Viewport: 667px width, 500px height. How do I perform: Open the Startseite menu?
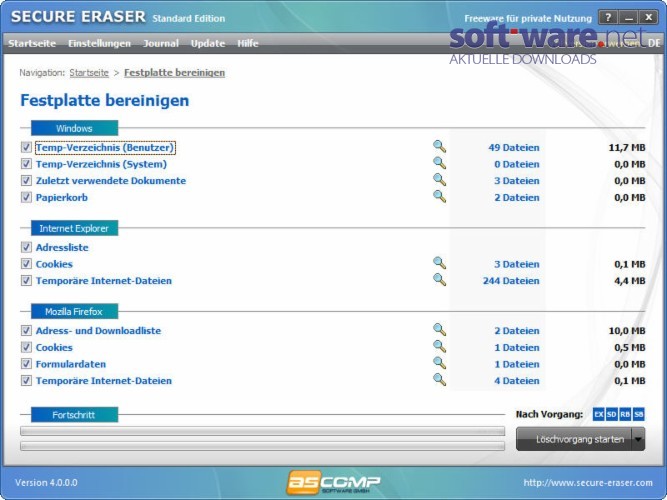(32, 43)
